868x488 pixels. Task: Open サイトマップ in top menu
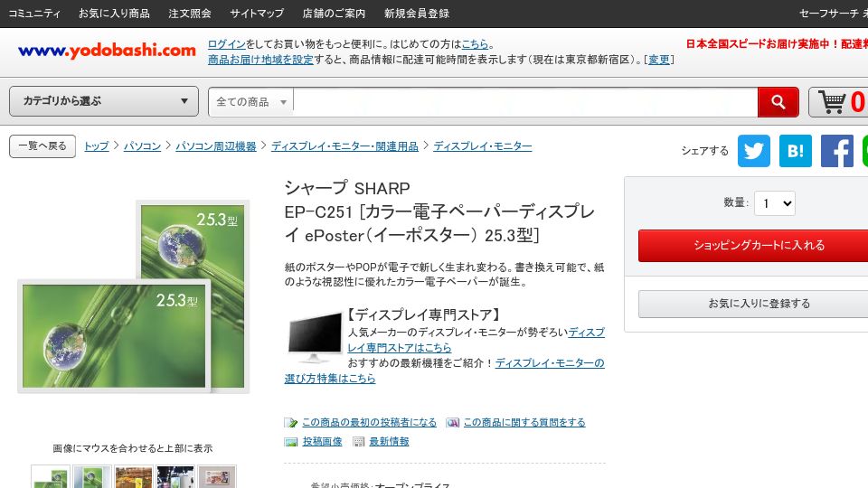[x=257, y=14]
